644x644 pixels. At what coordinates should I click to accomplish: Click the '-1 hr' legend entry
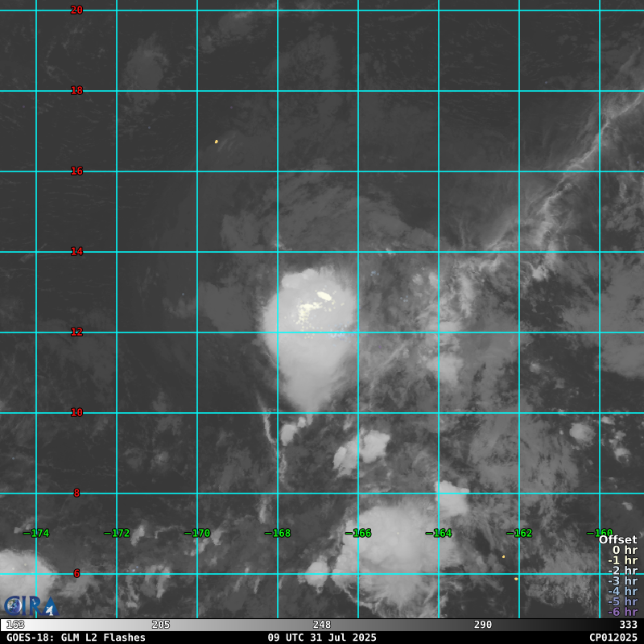tap(622, 560)
